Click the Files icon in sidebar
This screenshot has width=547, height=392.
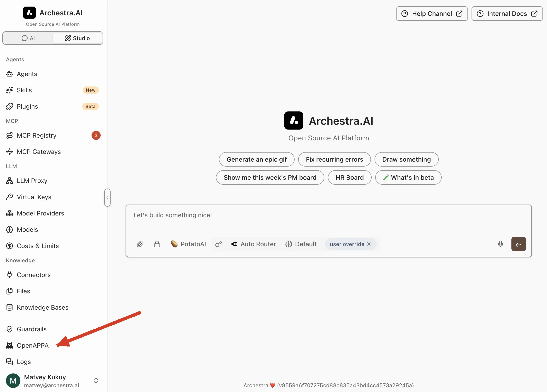pos(10,291)
